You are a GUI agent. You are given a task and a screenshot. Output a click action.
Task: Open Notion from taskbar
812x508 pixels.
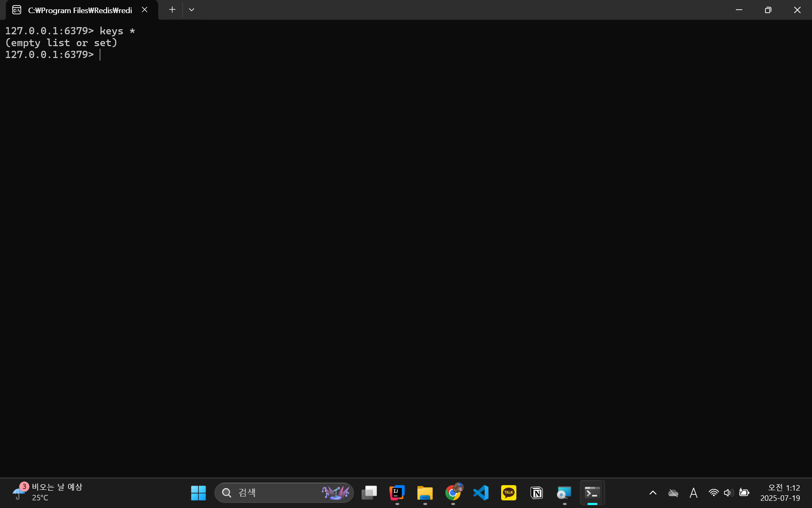537,493
